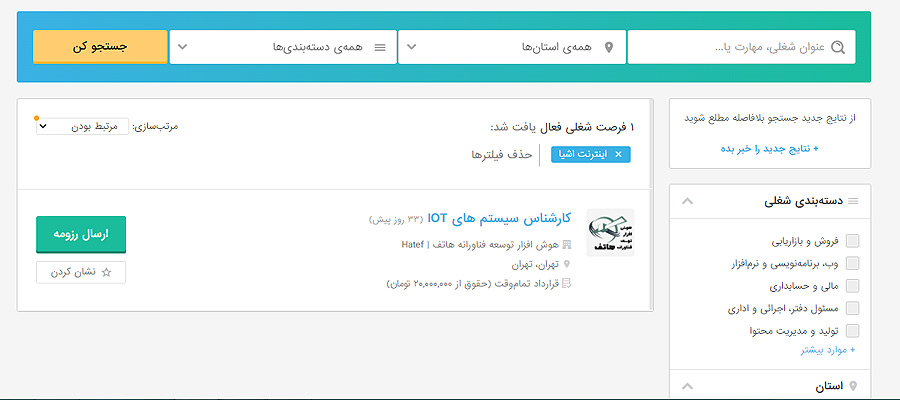This screenshot has width=900, height=400.
Task: Click the list icon beside دسته‌بندی شغلی heading
Action: pos(854,201)
